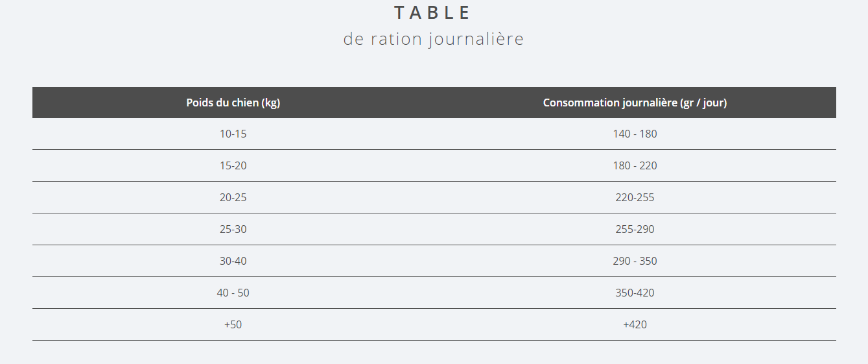Click the 'Poids du chien (kg)' column header
Image resolution: width=868 pixels, height=364 pixels.
pos(233,103)
